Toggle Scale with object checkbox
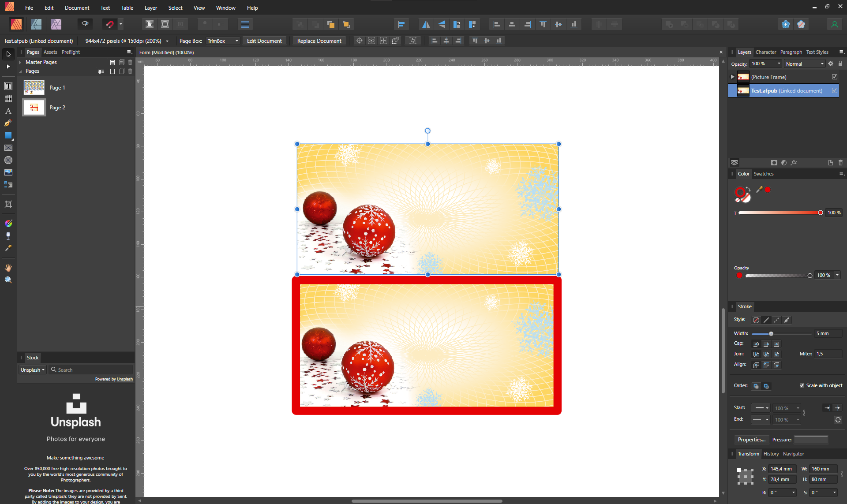Viewport: 847px width, 504px height. tap(802, 385)
